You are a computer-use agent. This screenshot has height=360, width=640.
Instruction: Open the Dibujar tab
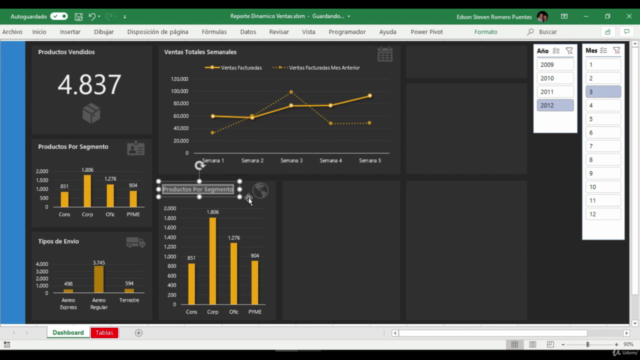pos(104,31)
